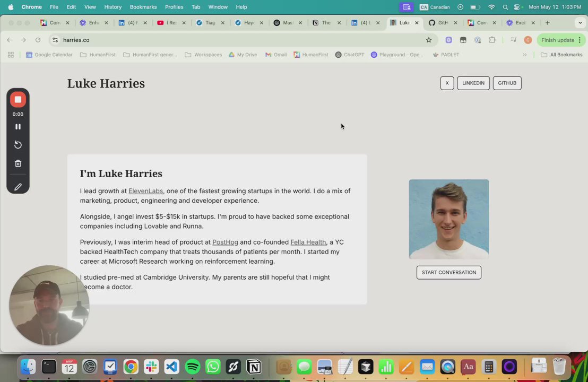Open the GITHUB profile button
588x382 pixels.
(x=507, y=83)
